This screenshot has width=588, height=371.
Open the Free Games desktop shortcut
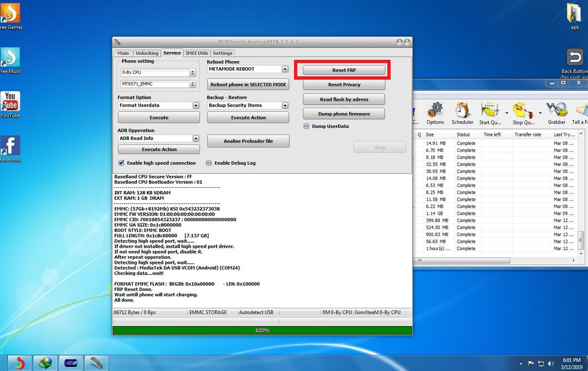[x=10, y=16]
